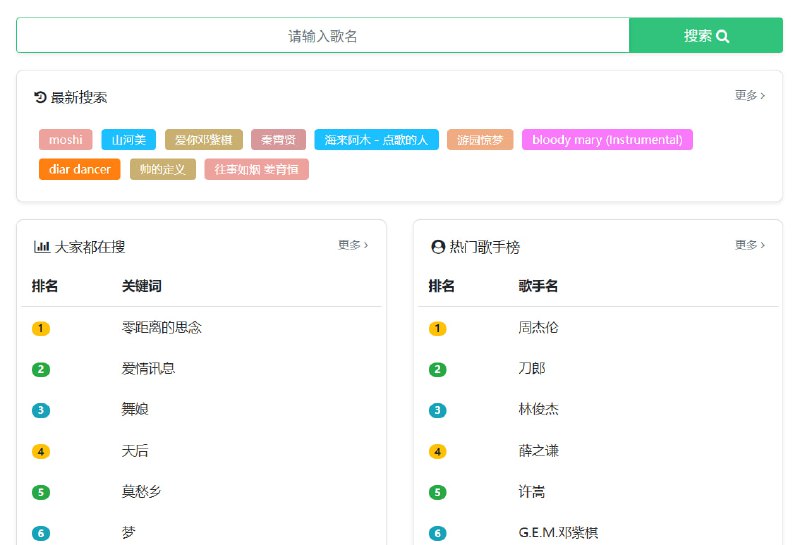Expand 更多 in the 大家都在搜 panel
This screenshot has height=545, width=800.
[353, 245]
